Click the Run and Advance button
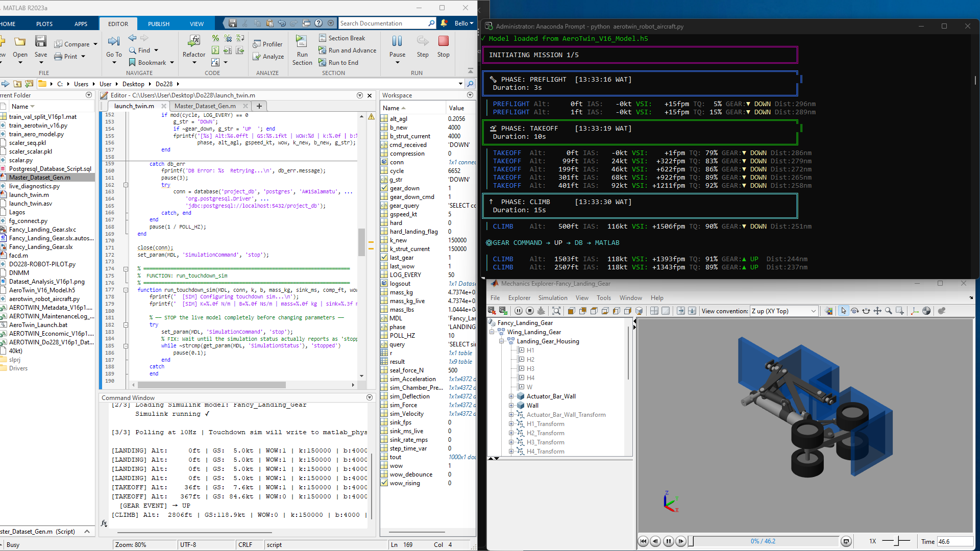Viewport: 980px width, 551px height. pyautogui.click(x=347, y=51)
